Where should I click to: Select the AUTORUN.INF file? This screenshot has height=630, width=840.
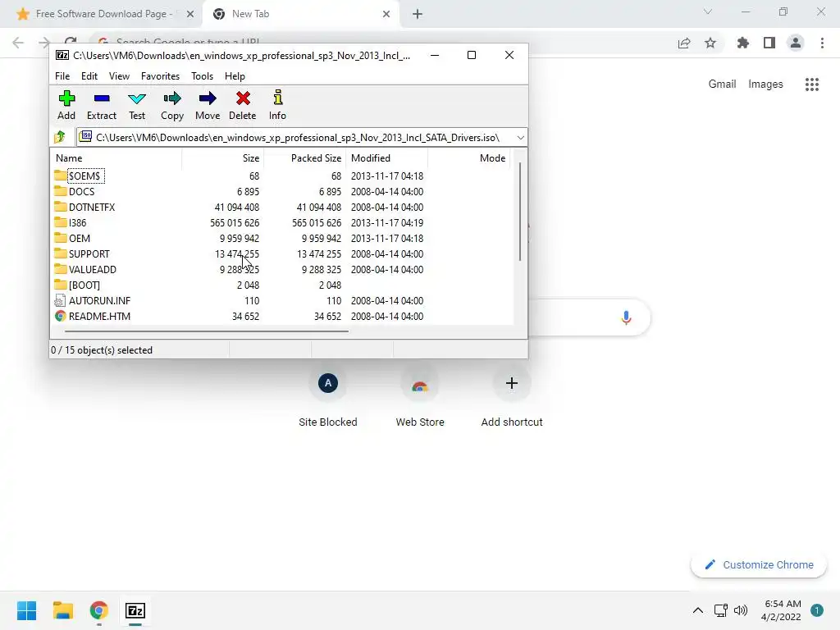(93, 300)
